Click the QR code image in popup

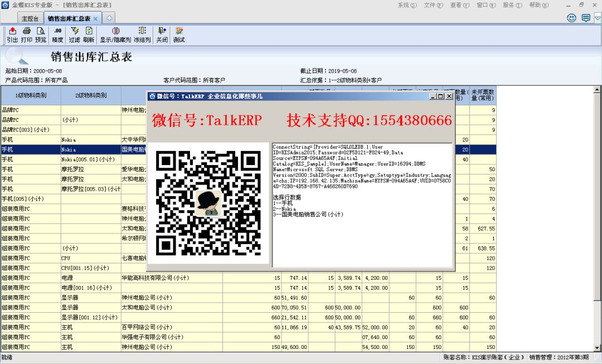click(208, 203)
